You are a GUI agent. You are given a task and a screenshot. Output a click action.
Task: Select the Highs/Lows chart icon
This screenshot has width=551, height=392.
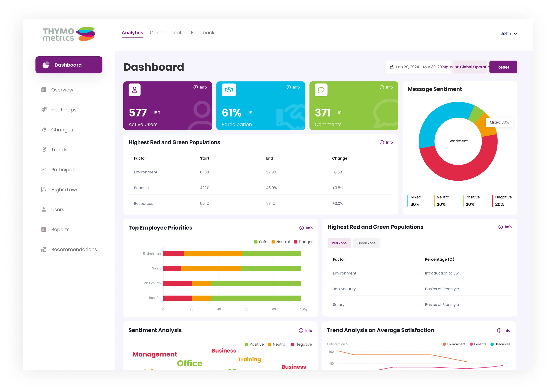(44, 189)
